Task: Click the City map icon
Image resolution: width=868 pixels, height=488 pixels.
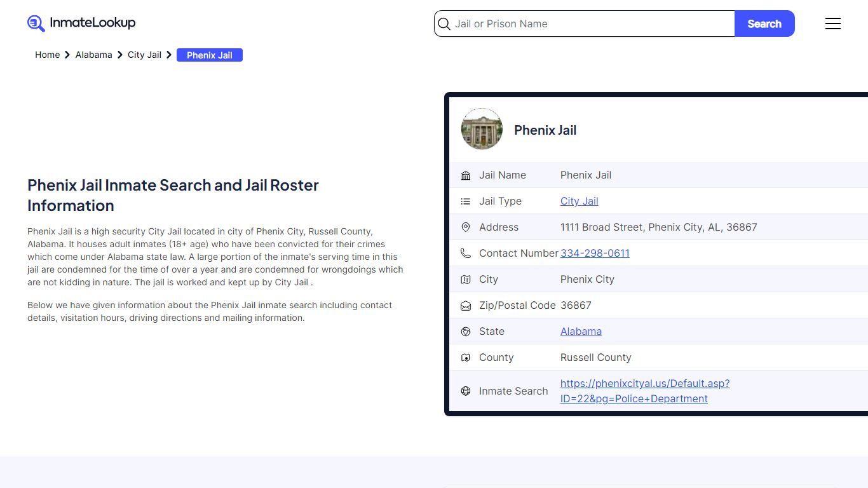Action: click(466, 280)
